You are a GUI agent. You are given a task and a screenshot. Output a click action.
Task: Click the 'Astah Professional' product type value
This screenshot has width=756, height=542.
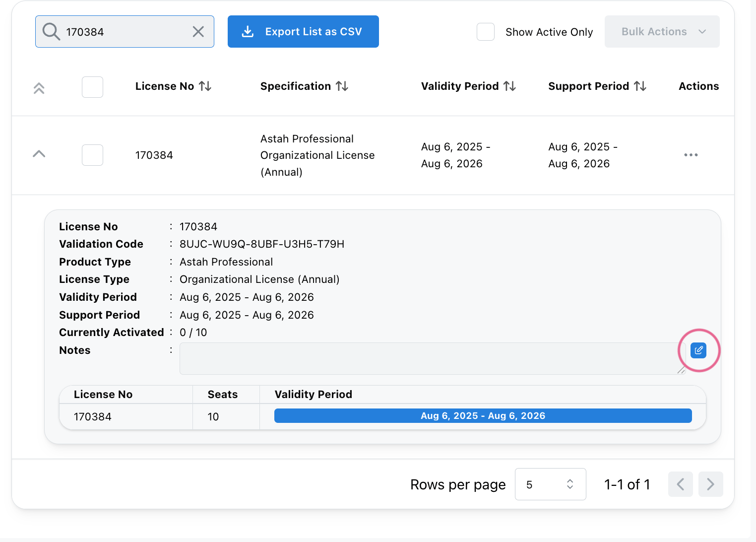(x=226, y=262)
